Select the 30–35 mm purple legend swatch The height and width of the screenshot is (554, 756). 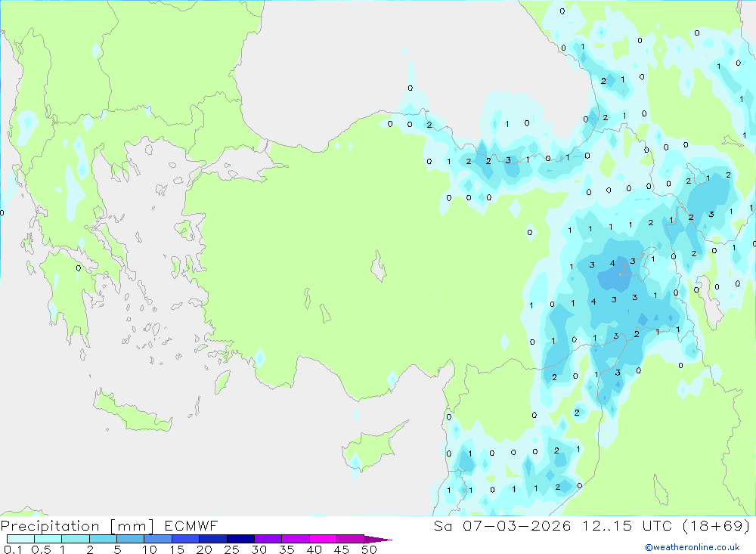coord(268,539)
